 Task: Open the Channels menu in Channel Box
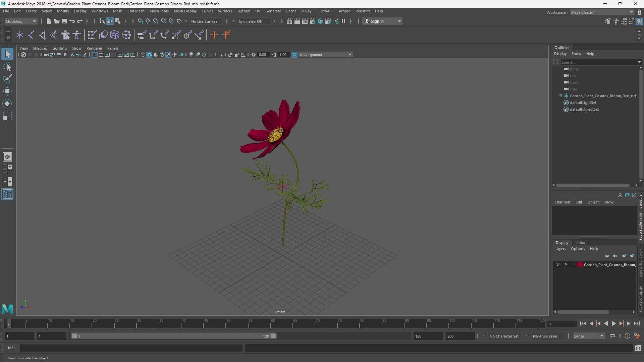click(x=562, y=202)
